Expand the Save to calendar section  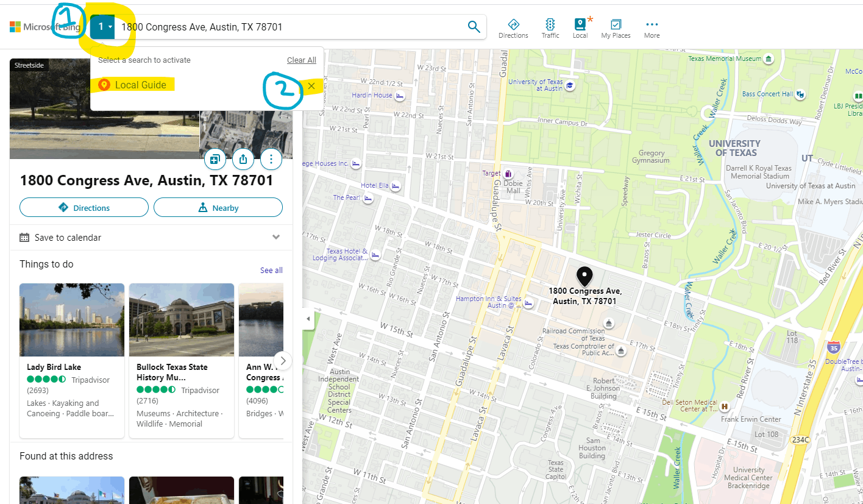tap(151, 238)
